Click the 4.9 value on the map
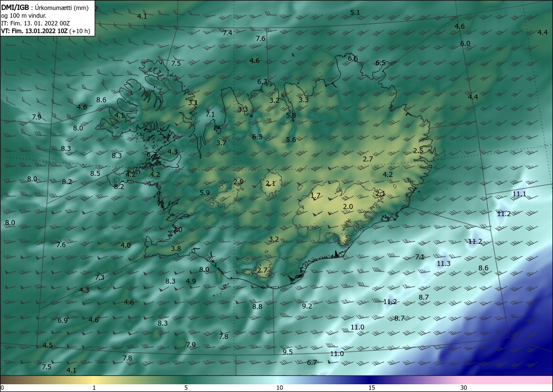Image resolution: width=553 pixels, height=392 pixels. click(x=191, y=281)
